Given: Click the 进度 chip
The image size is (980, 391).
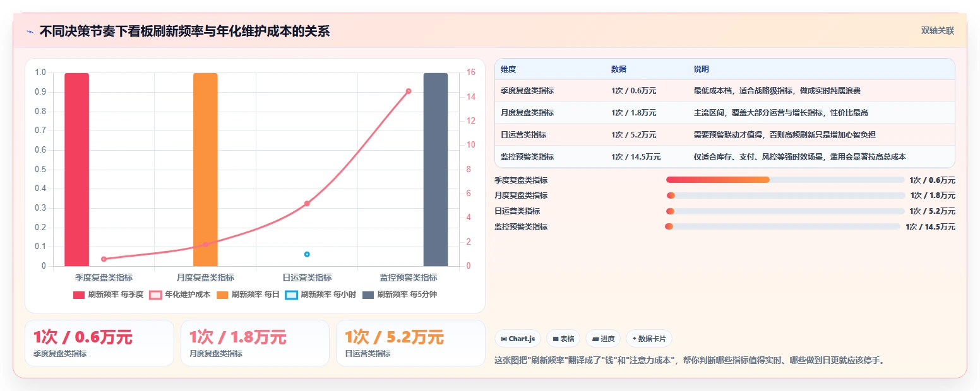Looking at the screenshot, I should (603, 339).
